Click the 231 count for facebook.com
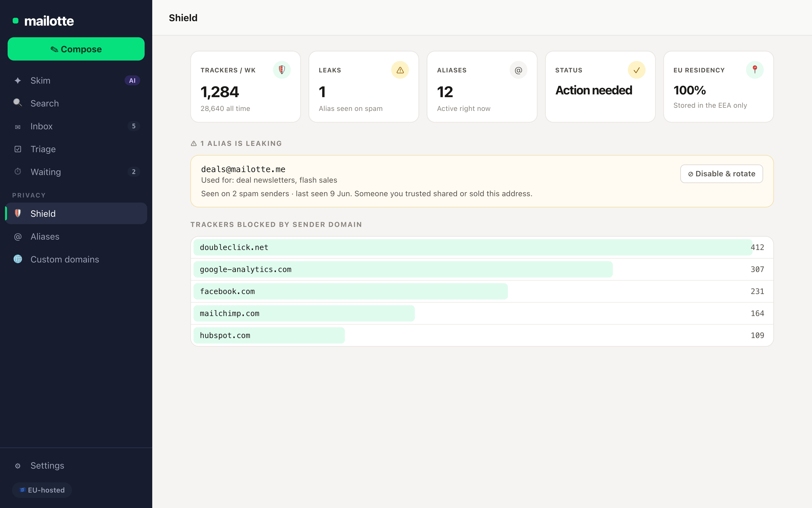Image resolution: width=812 pixels, height=508 pixels. (757, 291)
